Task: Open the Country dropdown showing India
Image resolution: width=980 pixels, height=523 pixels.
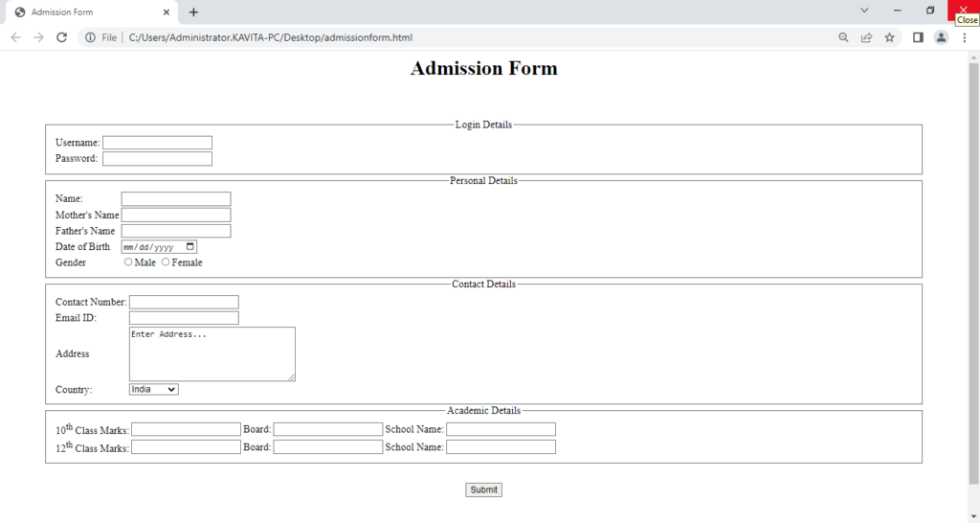Action: click(154, 389)
